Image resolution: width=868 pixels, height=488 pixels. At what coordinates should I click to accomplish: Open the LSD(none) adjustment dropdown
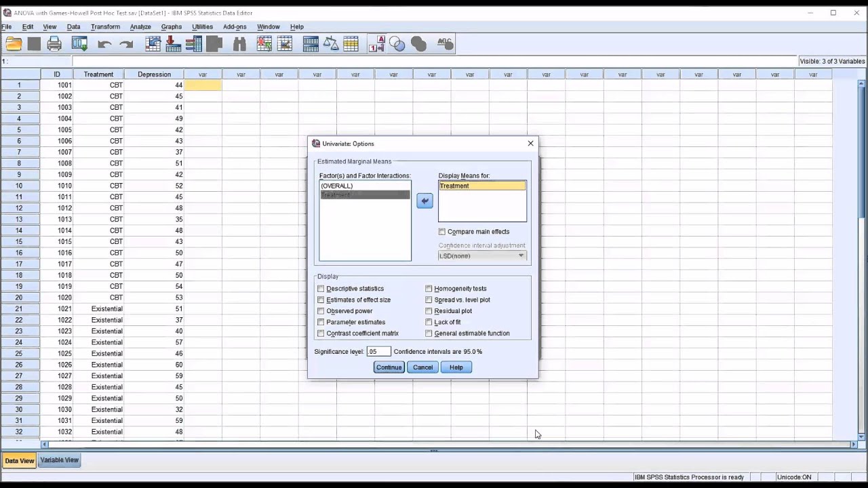[x=482, y=256]
